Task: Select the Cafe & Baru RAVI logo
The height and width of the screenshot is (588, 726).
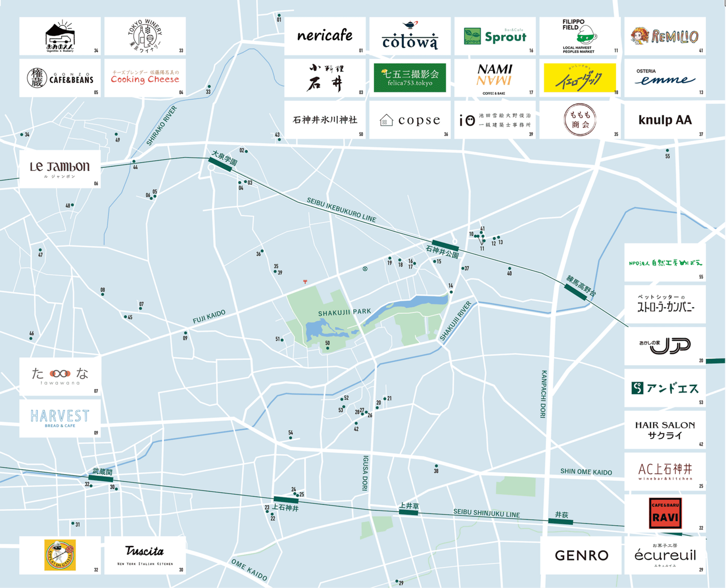Action: pyautogui.click(x=665, y=513)
